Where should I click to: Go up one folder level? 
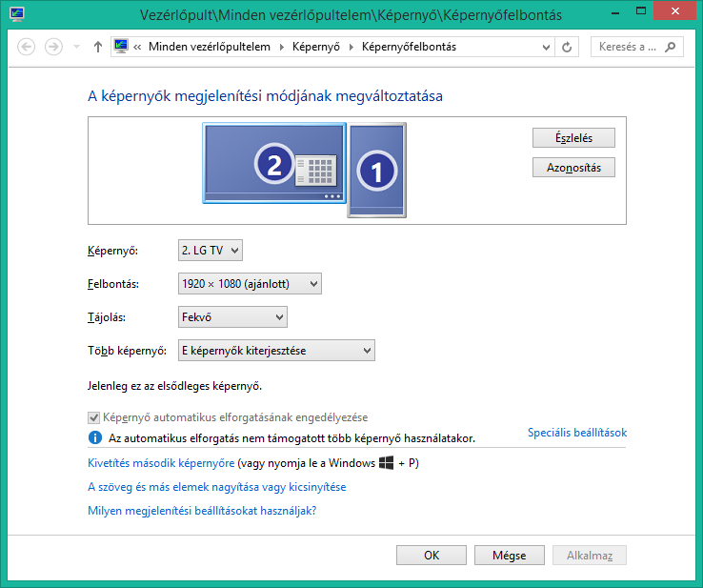[98, 47]
